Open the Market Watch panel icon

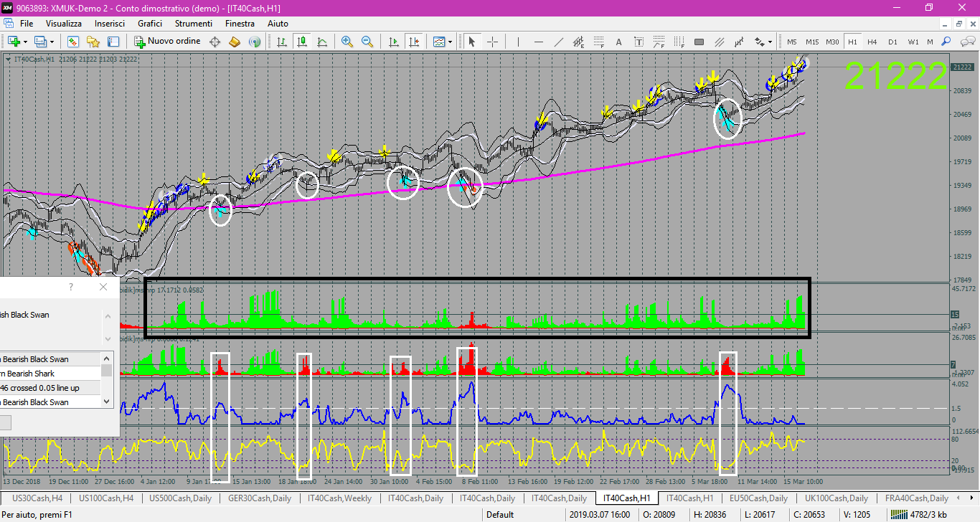[73, 42]
